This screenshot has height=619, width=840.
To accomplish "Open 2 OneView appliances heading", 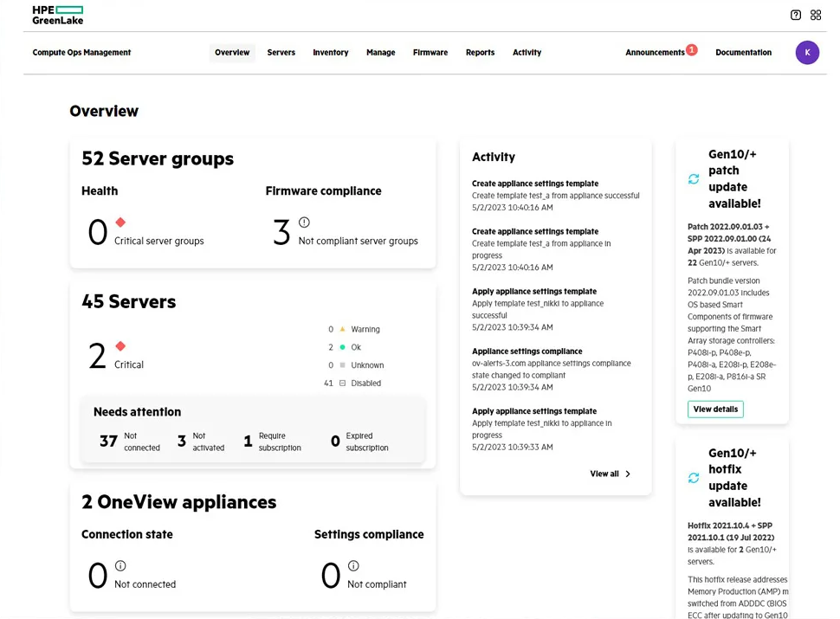I will (x=179, y=502).
